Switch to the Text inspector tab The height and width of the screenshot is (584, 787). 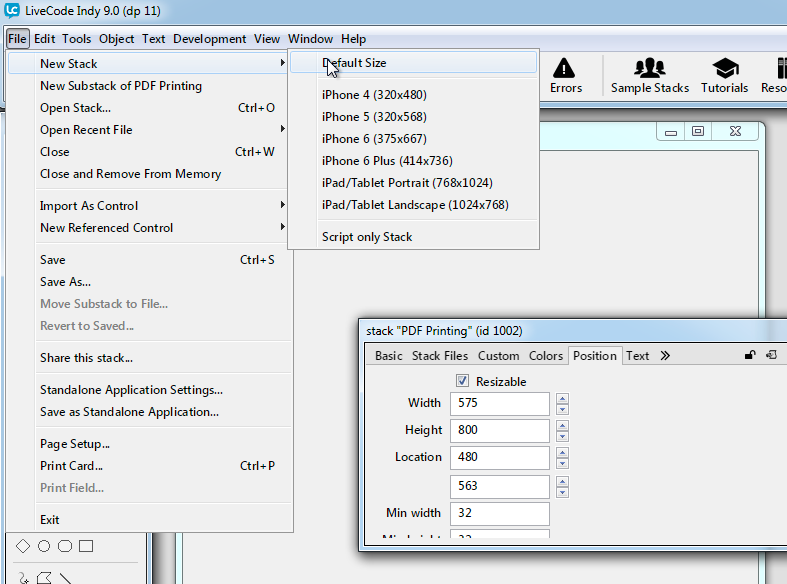pyautogui.click(x=637, y=356)
